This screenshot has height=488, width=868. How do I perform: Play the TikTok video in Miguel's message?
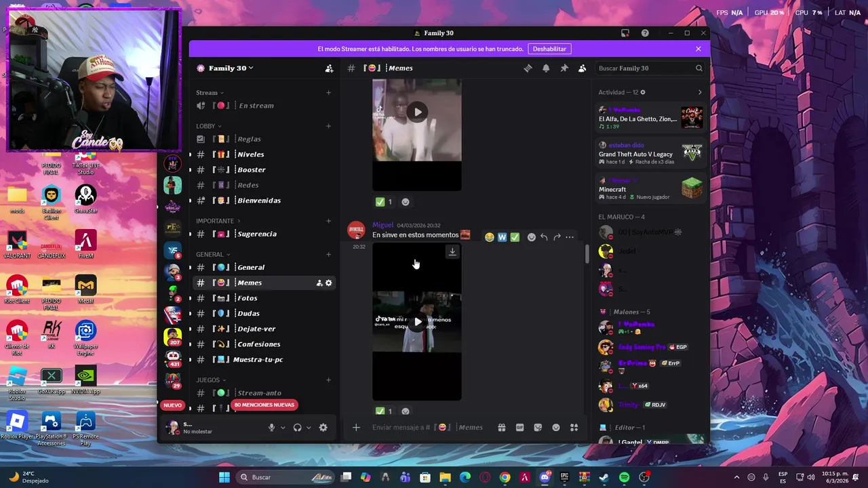coord(417,322)
